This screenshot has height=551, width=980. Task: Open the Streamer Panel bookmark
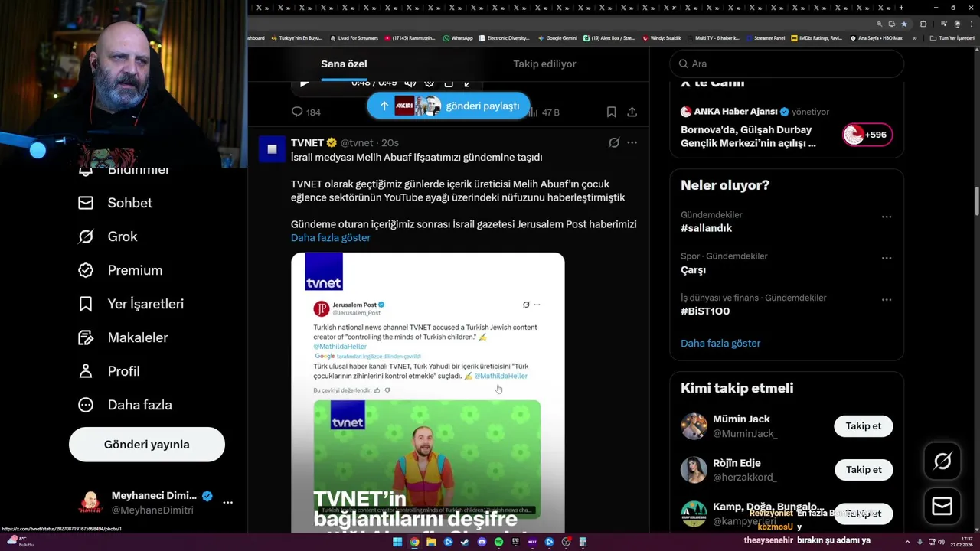click(765, 37)
